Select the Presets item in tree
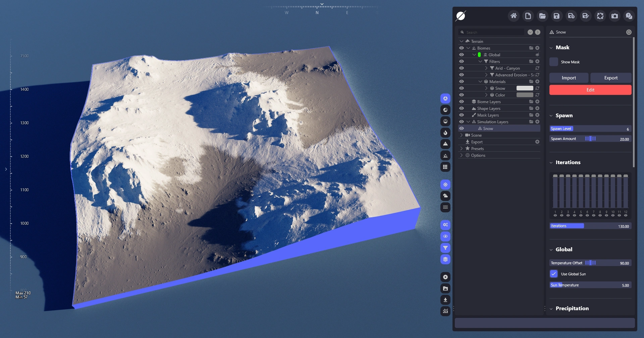The width and height of the screenshot is (644, 338). pyautogui.click(x=477, y=148)
